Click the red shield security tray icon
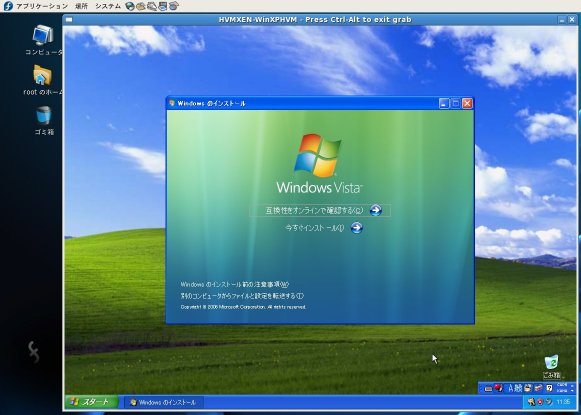This screenshot has width=581, height=415. click(540, 402)
